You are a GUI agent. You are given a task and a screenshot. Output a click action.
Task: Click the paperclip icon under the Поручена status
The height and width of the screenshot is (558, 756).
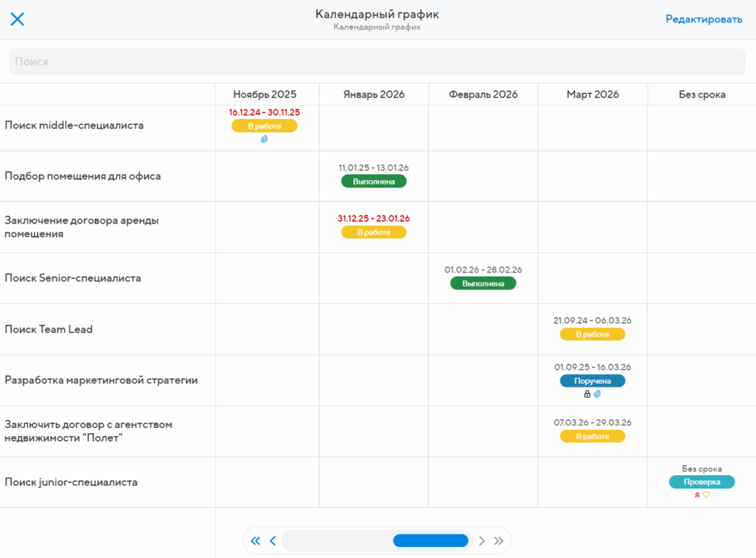click(x=597, y=394)
